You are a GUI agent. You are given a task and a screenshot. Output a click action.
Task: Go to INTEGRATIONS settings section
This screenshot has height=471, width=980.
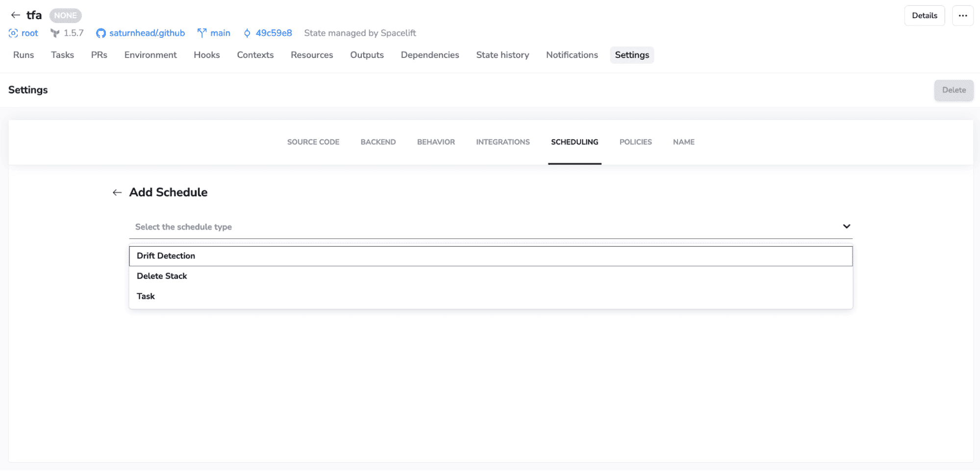click(503, 142)
